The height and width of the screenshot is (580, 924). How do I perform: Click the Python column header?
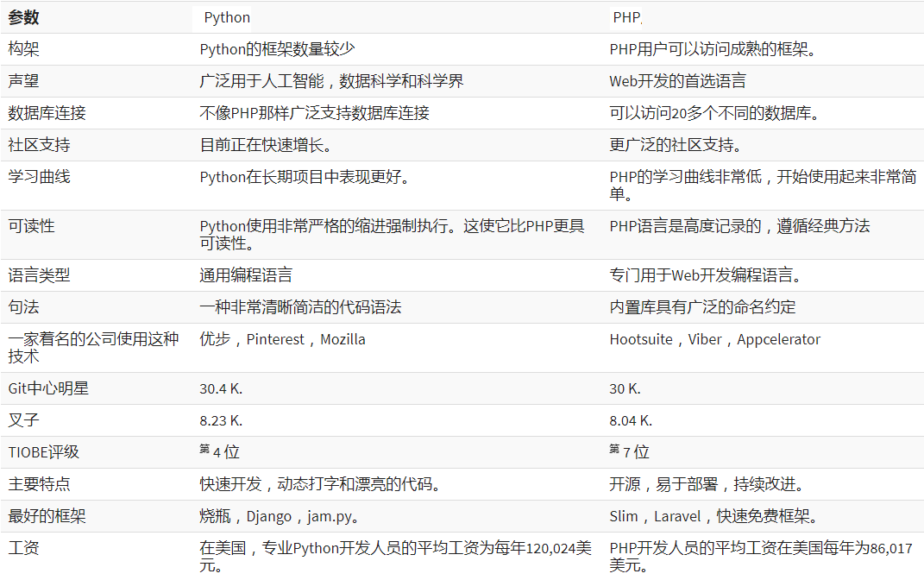pyautogui.click(x=227, y=17)
